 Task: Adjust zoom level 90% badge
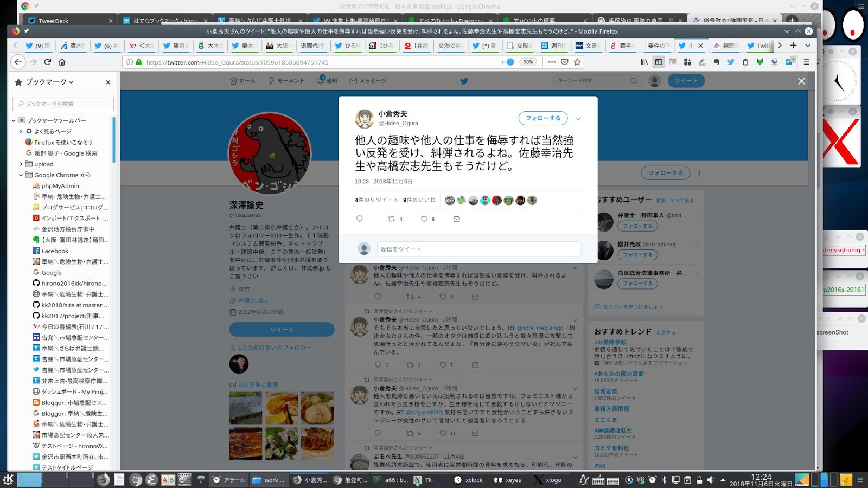(528, 62)
